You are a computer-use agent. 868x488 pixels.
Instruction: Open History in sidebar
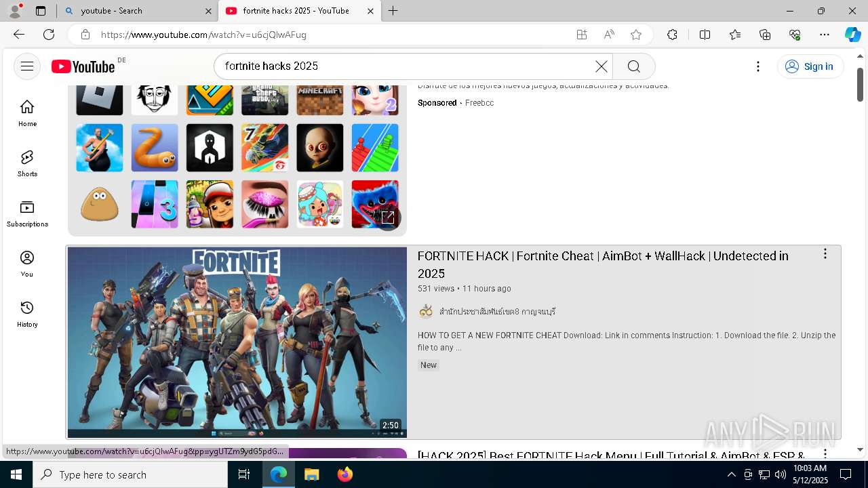click(27, 314)
